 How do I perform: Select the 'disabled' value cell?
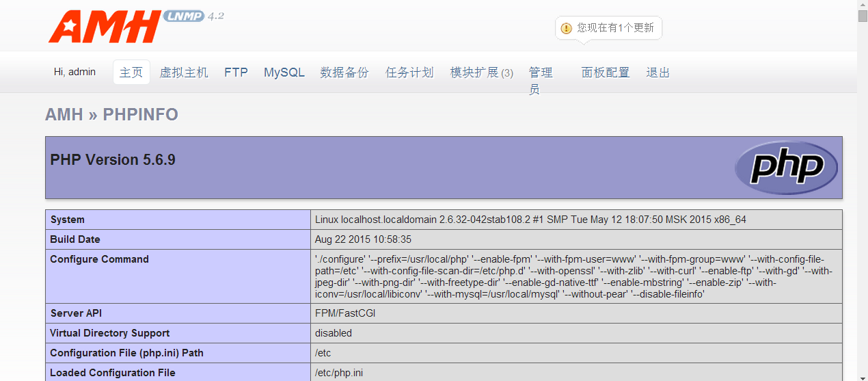pos(576,333)
